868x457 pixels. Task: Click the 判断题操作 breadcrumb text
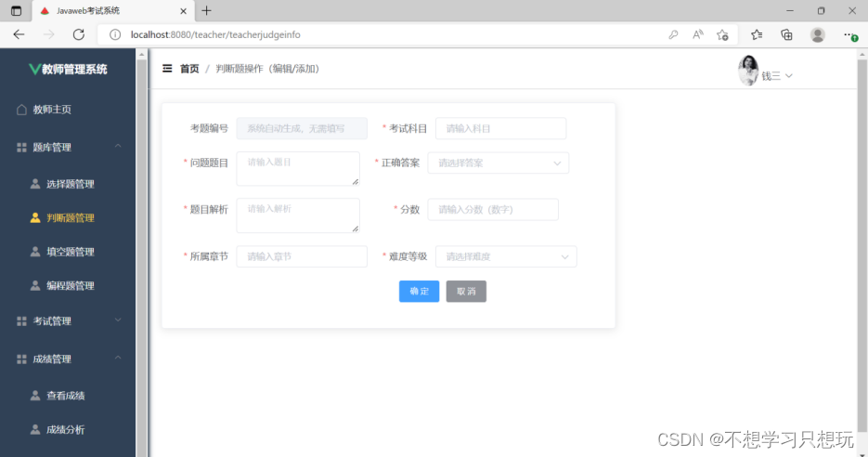(x=267, y=69)
